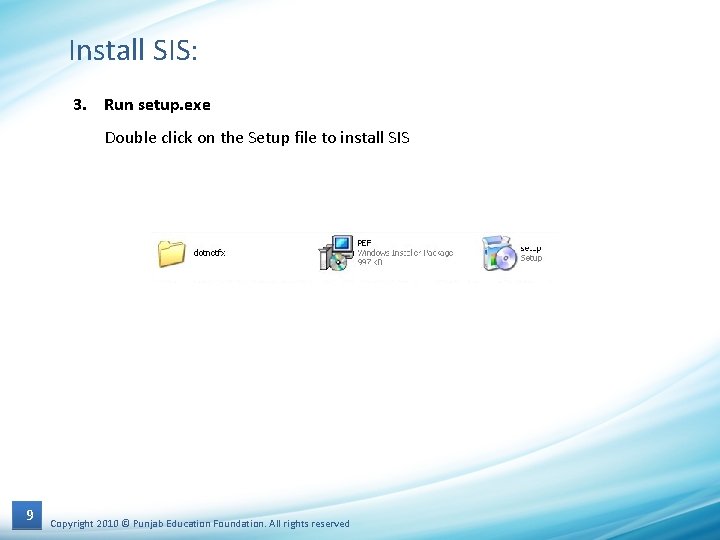Click the 'Run setup.exe' heading

click(157, 105)
